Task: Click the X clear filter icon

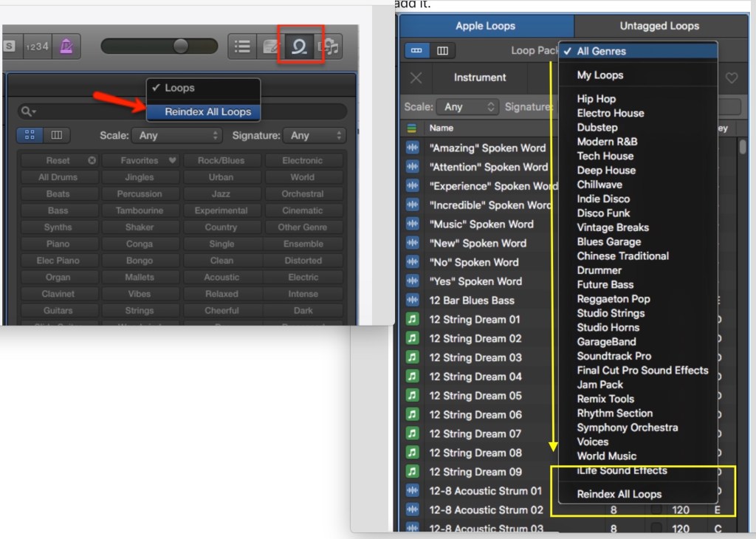Action: [416, 78]
